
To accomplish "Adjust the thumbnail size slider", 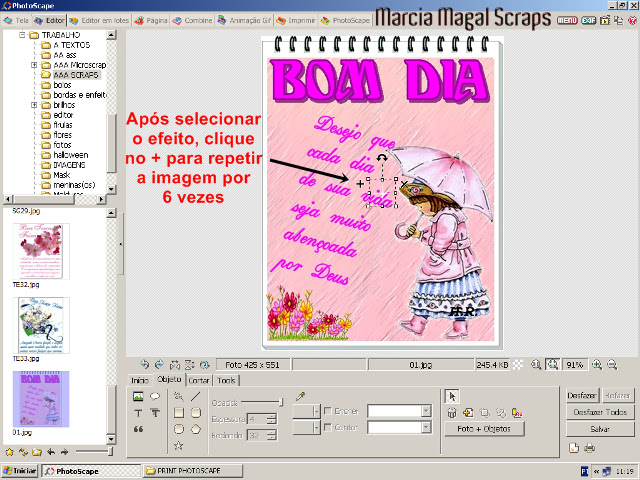I will (x=110, y=451).
